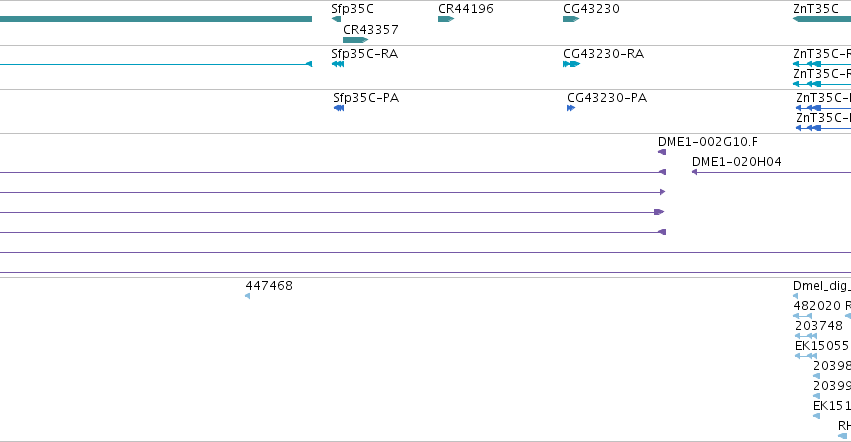Select the ZnT35C teal gene bar
The width and height of the screenshot is (851, 442).
coord(822,19)
